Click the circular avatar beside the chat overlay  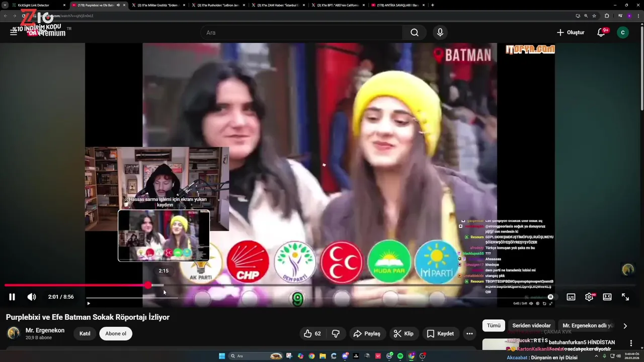[628, 269]
